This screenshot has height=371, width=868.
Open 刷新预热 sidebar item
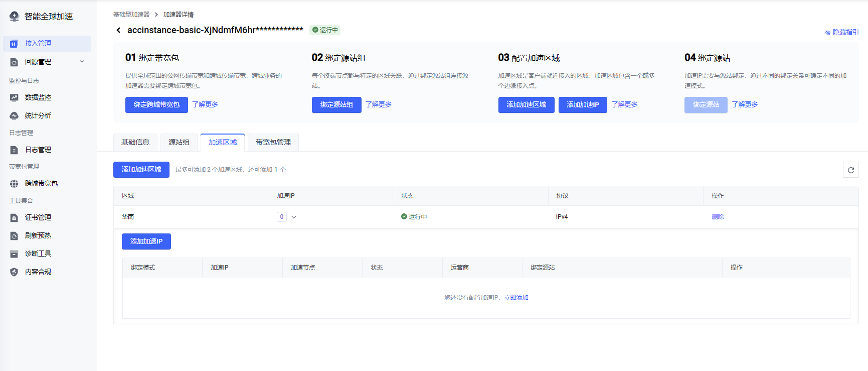click(38, 236)
